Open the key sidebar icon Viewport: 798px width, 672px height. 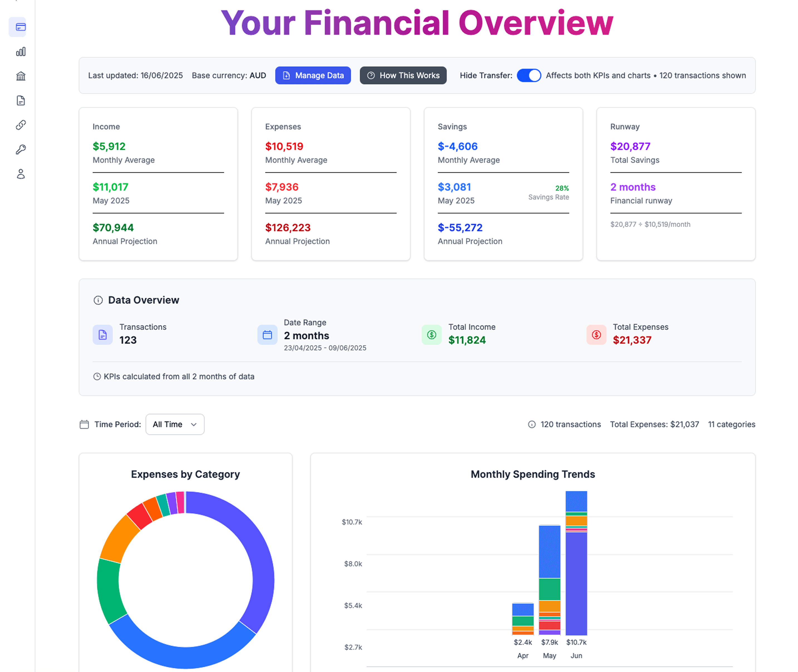(x=21, y=149)
